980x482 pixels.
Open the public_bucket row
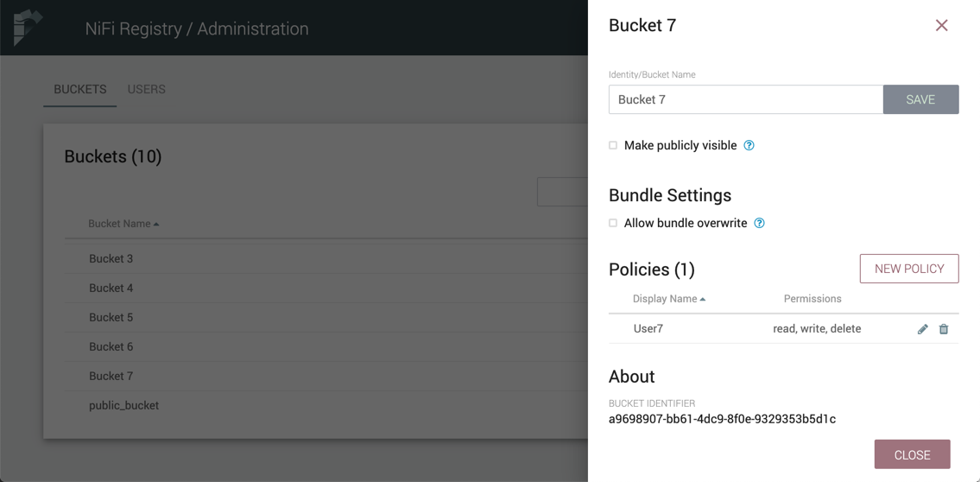[123, 405]
